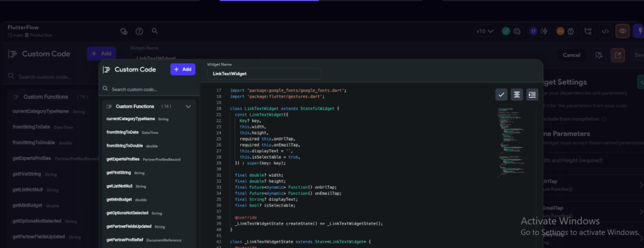Click the background Custom Code header icon

[x=13, y=54]
